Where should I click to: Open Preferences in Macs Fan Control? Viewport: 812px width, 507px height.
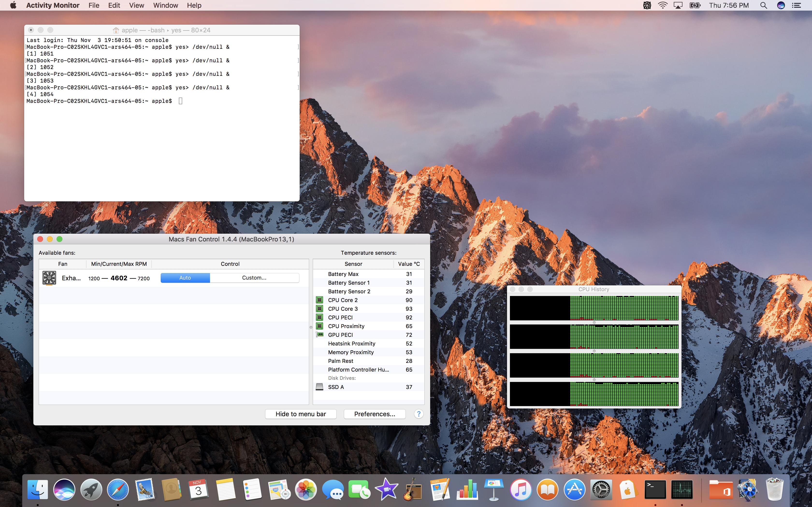374,414
